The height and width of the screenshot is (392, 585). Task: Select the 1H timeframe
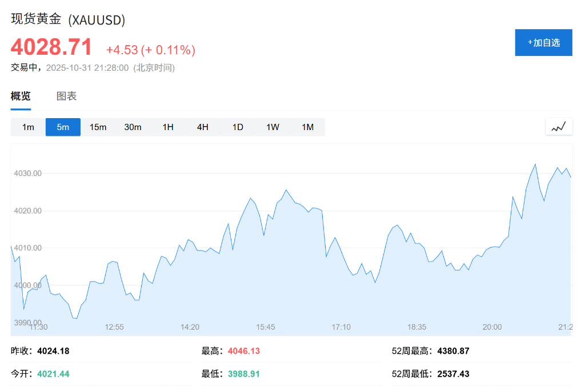click(167, 127)
